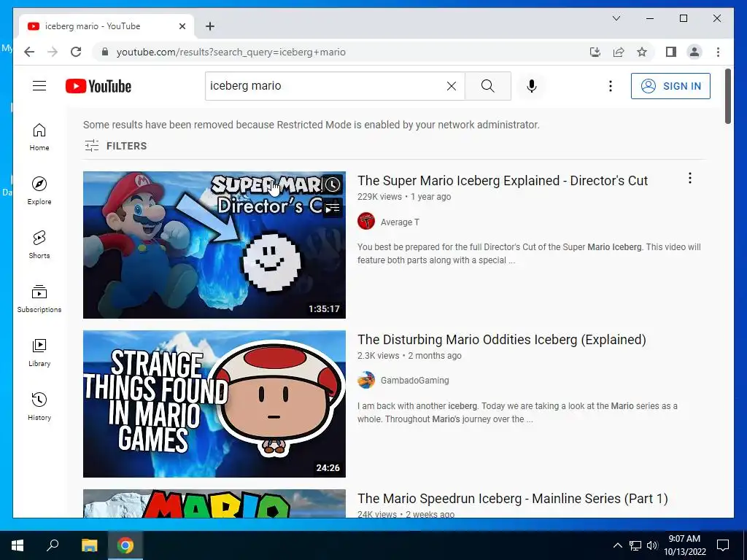
Task: Open the Strange Things Found thumbnail
Action: click(214, 404)
